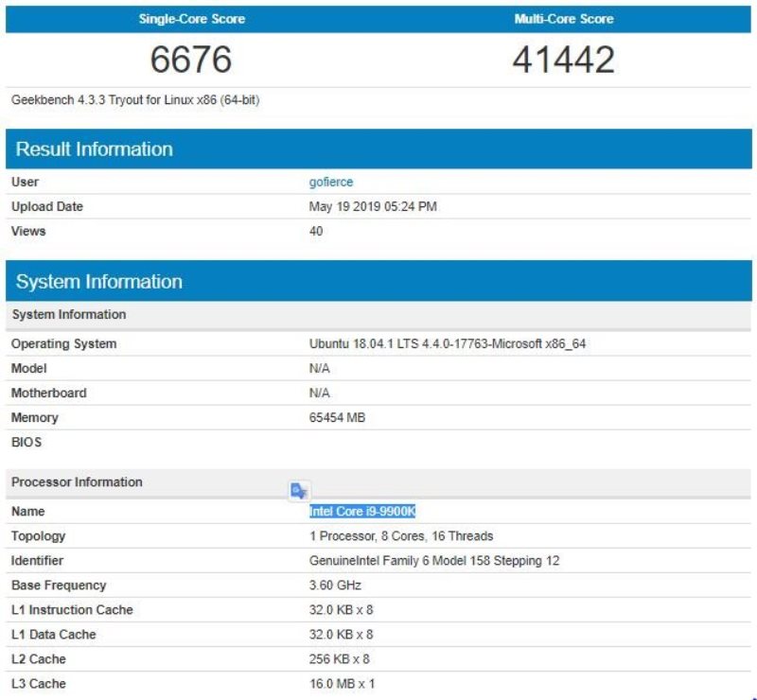Screen dimensions: 757x700
Task: Select the Operating System row Ubuntu 18.04.1
Action: click(x=449, y=343)
